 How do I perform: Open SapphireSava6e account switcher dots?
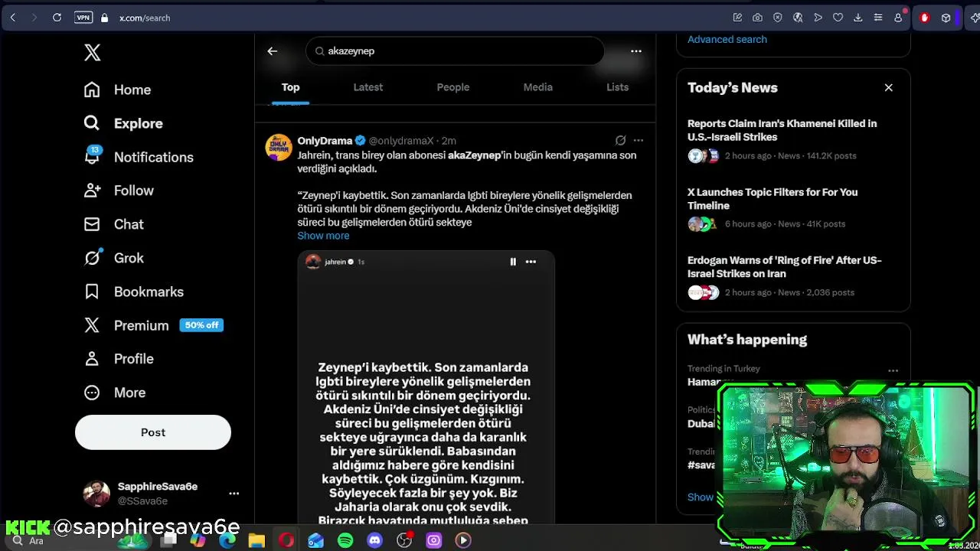(234, 494)
